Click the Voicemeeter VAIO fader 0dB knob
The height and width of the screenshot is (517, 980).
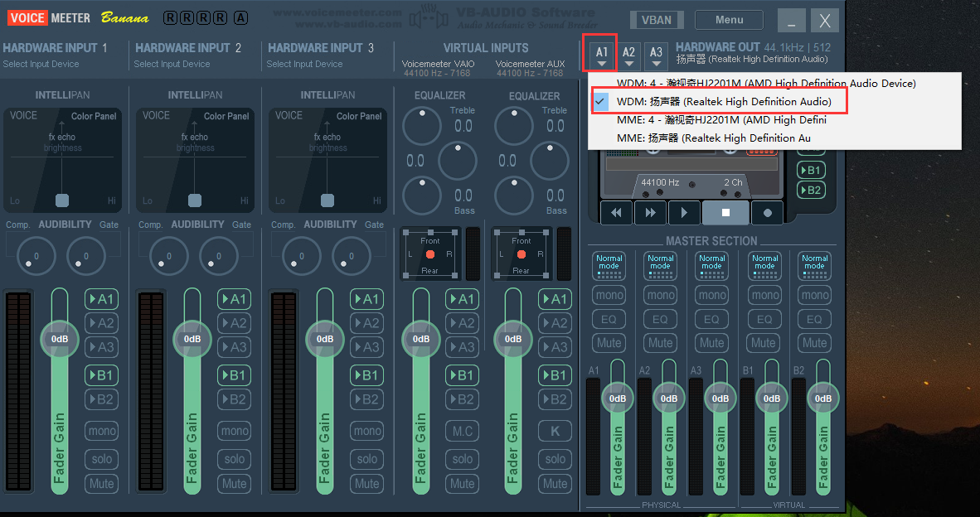[420, 339]
